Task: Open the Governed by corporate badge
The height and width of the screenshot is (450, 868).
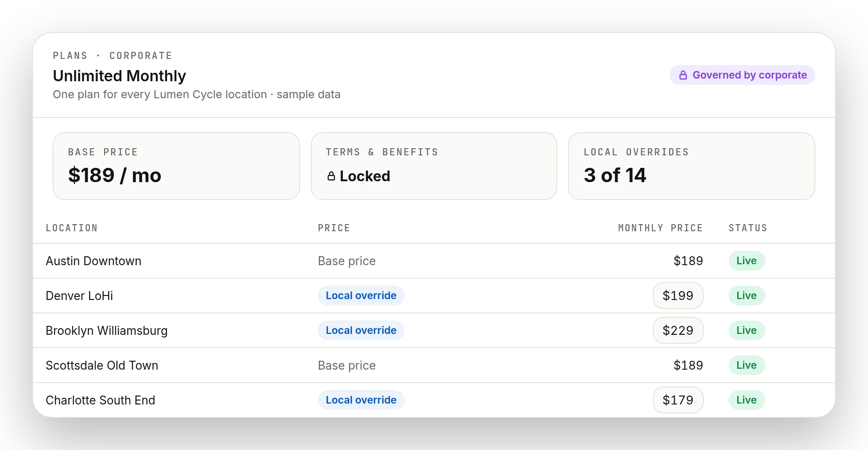Action: tap(742, 75)
